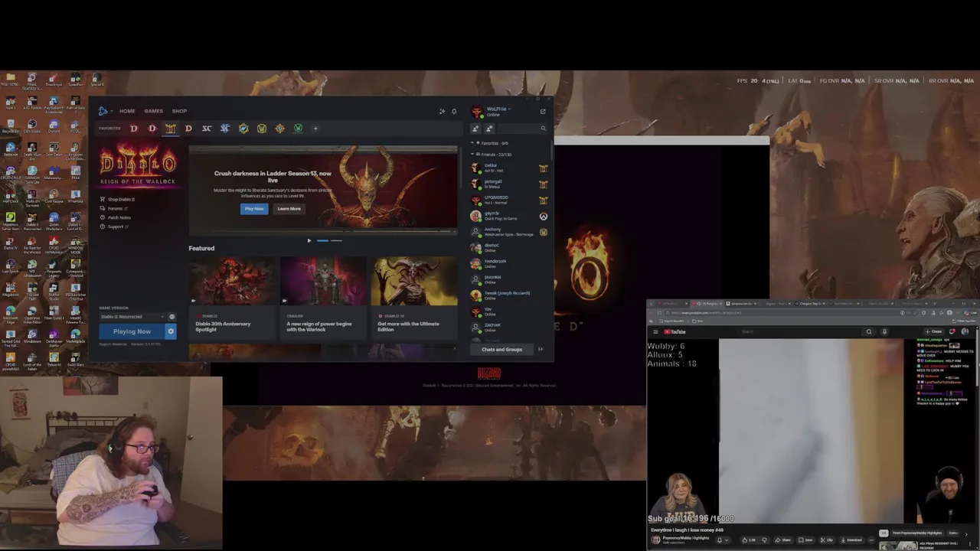Open the Battle.net logo menu
Screen dimensions: 980x551
coord(103,111)
